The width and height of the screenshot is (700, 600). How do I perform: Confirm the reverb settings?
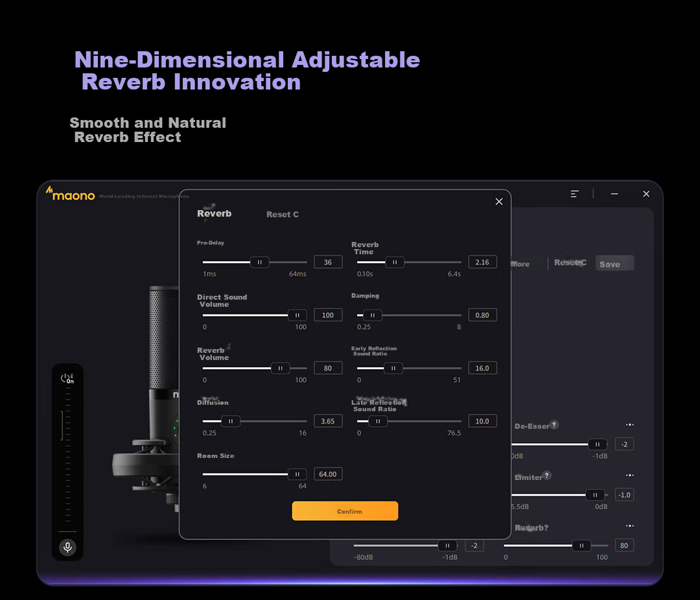click(345, 510)
